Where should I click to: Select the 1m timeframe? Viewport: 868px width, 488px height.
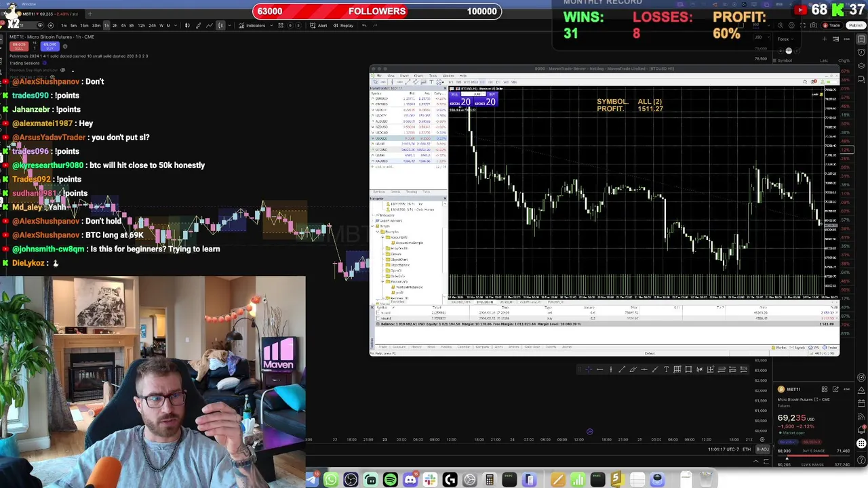64,25
